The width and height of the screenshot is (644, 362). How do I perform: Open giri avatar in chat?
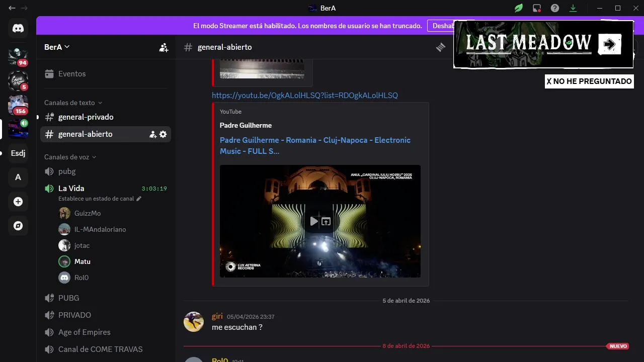tap(194, 322)
